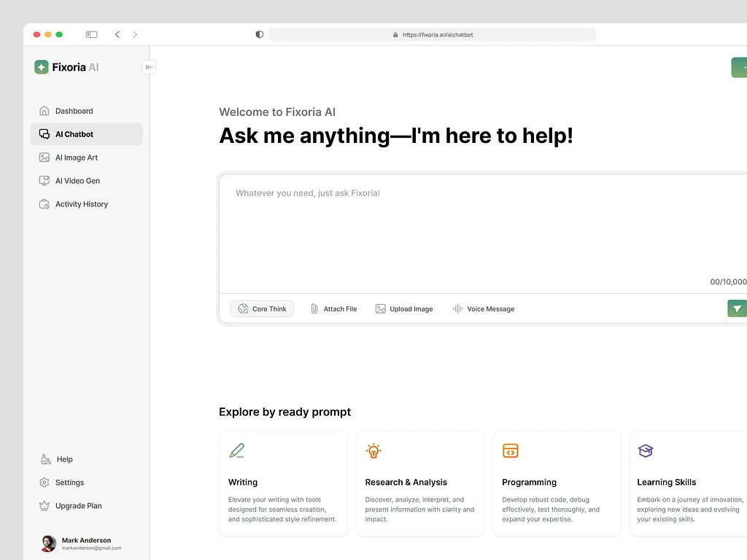
Task: Collapse the sidebar with the arrow icon
Action: click(149, 67)
